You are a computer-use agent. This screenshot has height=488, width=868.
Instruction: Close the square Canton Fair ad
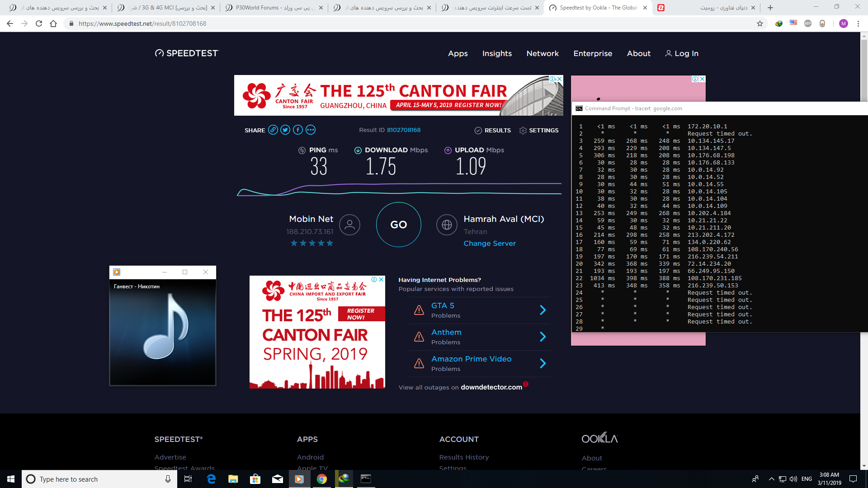pyautogui.click(x=382, y=279)
